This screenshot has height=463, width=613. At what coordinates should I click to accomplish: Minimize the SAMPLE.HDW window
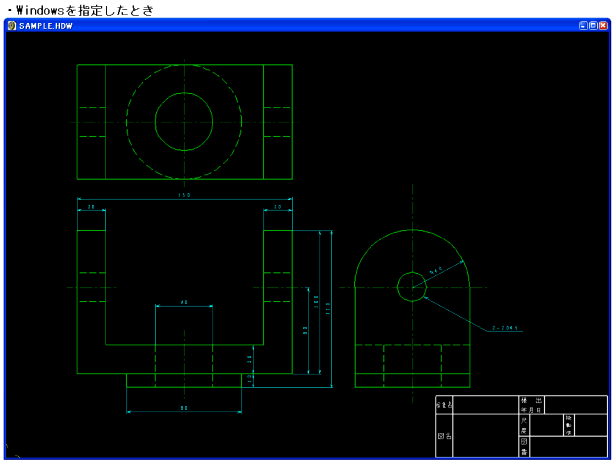(x=584, y=25)
